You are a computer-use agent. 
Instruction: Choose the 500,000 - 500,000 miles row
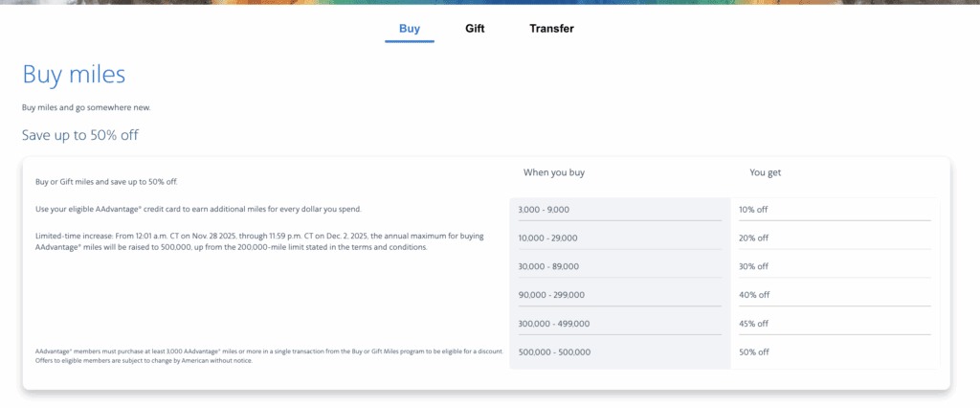click(x=554, y=351)
